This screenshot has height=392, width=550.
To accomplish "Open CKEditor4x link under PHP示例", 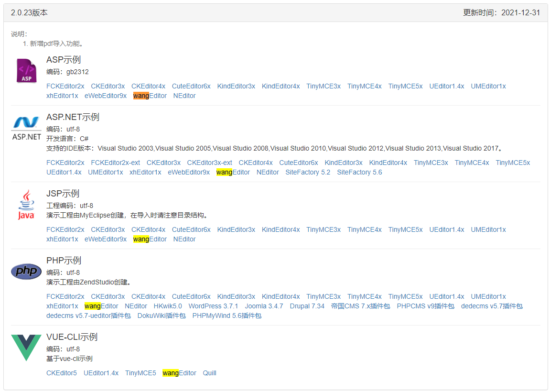I will coord(148,297).
